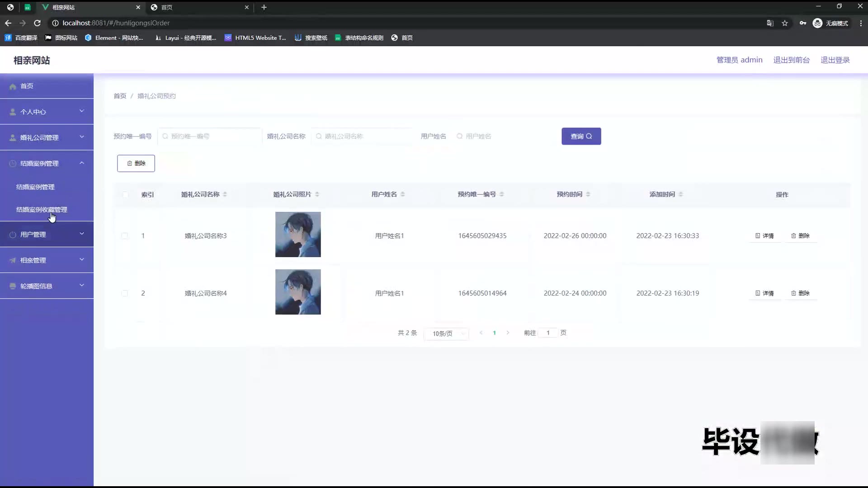Click the translate page icon in the address bar
Image resolution: width=868 pixels, height=488 pixels.
tap(770, 23)
